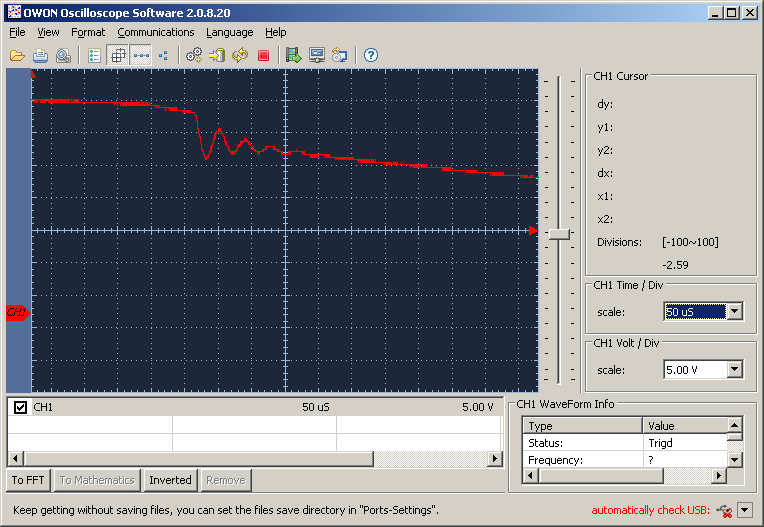Screen dimensions: 764x527
Task: Open a waveform file with the folder icon
Action: coord(18,56)
